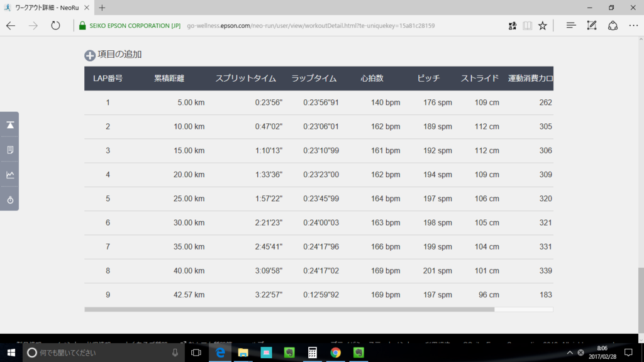Image resolution: width=644 pixels, height=362 pixels.
Task: Refresh the current page
Action: point(55,25)
